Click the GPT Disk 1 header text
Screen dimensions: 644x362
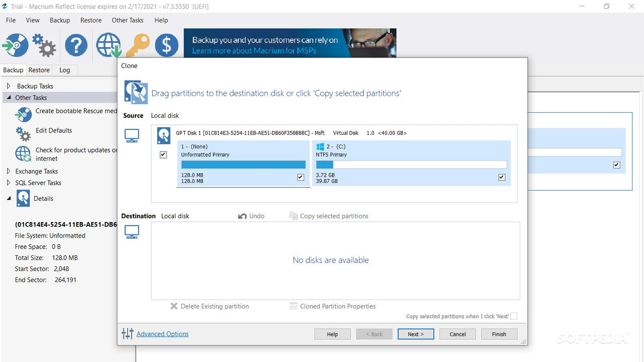(291, 133)
